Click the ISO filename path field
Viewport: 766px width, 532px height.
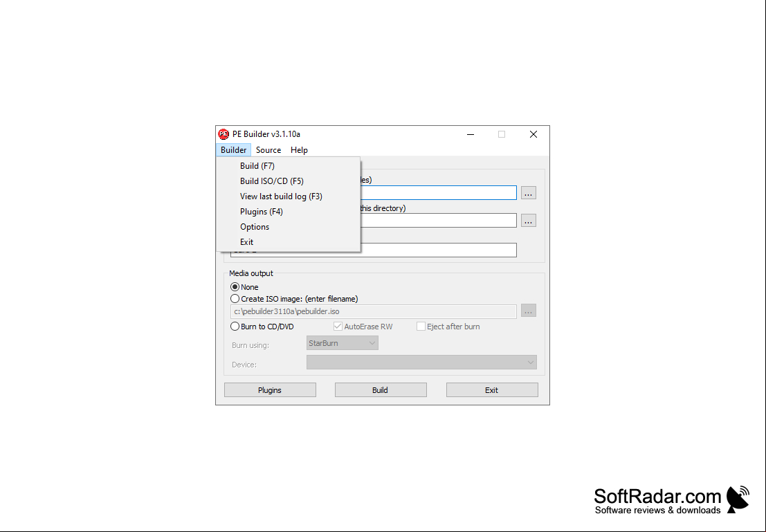click(x=373, y=311)
